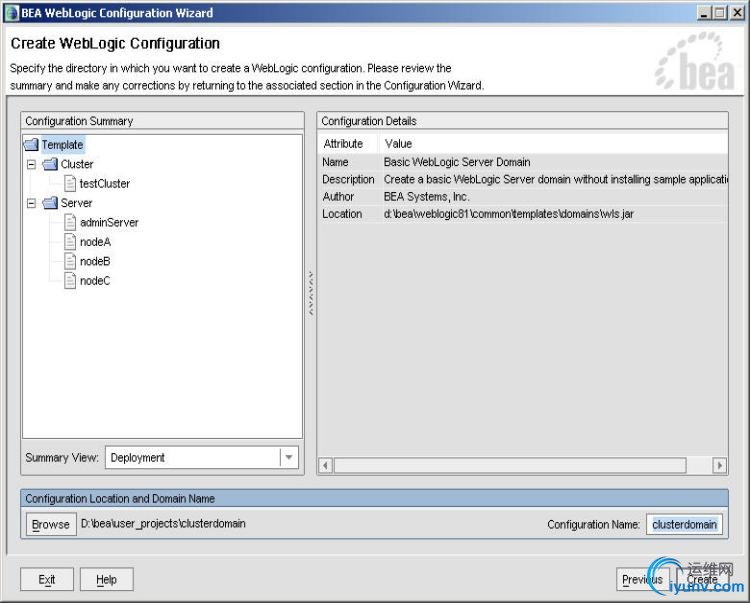Image resolution: width=750 pixels, height=603 pixels.
Task: Click the horizontal scrollbar thumb in details
Action: click(510, 465)
